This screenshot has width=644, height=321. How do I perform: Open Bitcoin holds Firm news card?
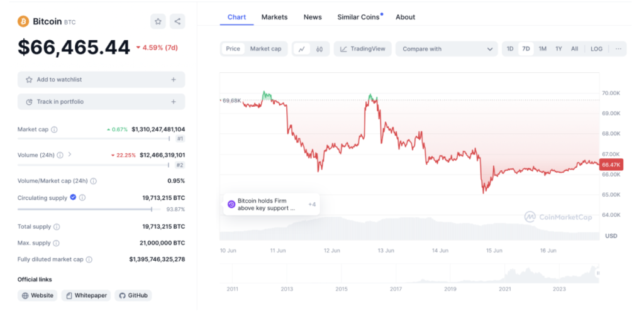point(272,204)
